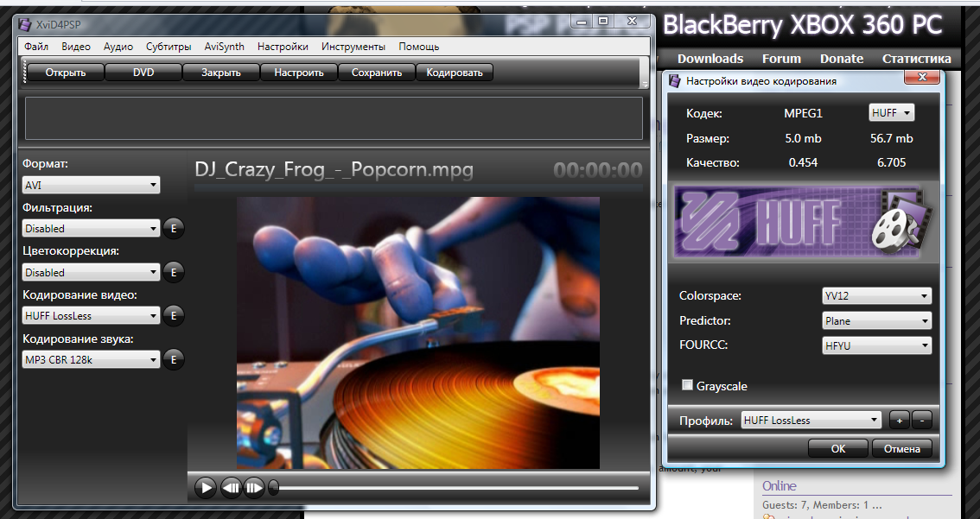
Task: Open Статистика link on the website
Action: coord(916,59)
